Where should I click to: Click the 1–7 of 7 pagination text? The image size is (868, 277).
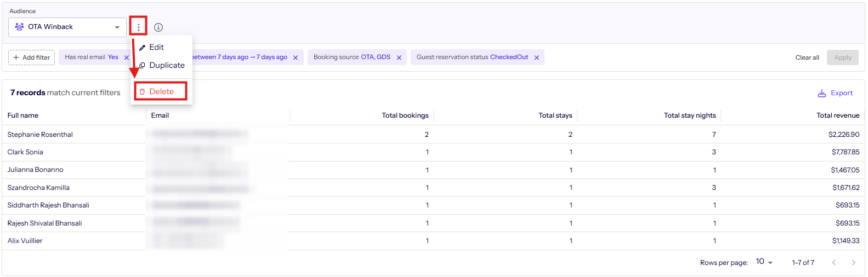click(x=803, y=263)
